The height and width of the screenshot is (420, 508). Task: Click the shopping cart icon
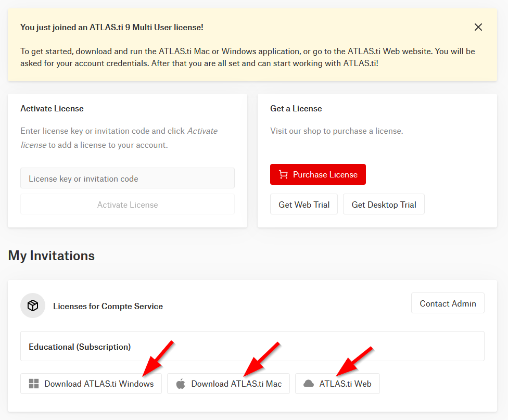pos(283,175)
